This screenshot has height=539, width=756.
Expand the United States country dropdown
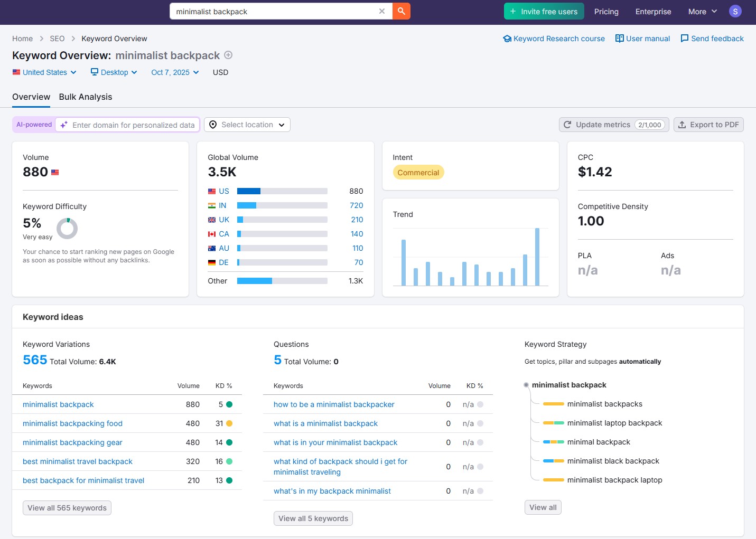[45, 72]
